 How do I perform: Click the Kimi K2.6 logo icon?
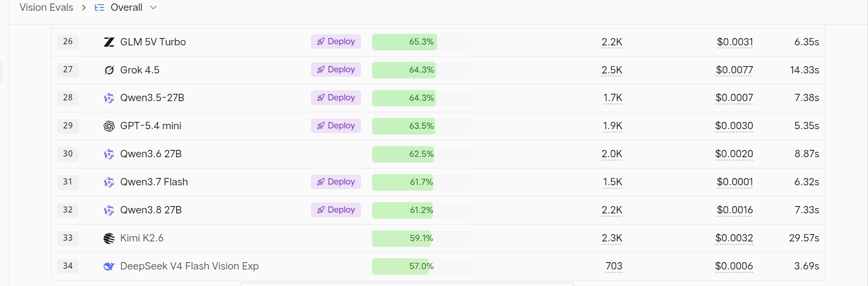pyautogui.click(x=109, y=238)
